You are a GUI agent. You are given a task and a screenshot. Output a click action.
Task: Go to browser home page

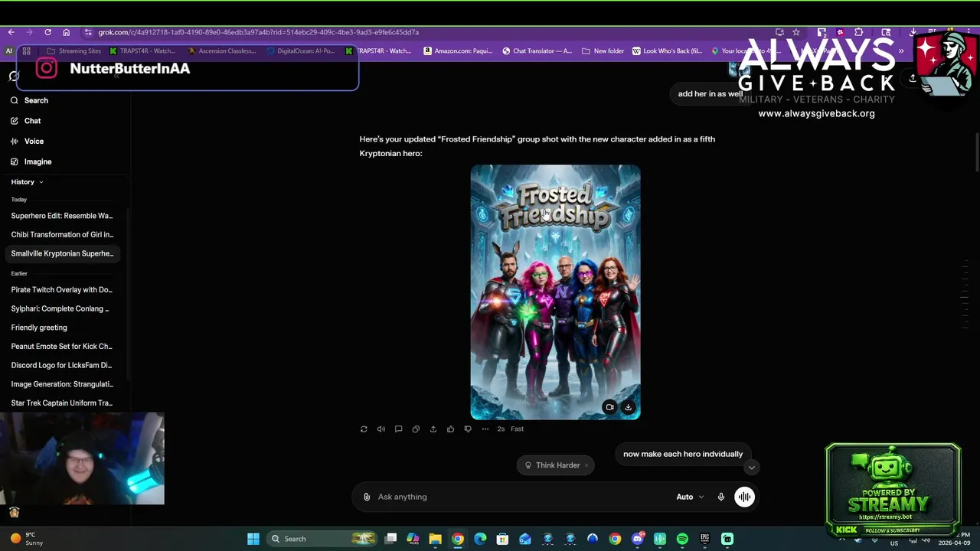[x=66, y=32]
